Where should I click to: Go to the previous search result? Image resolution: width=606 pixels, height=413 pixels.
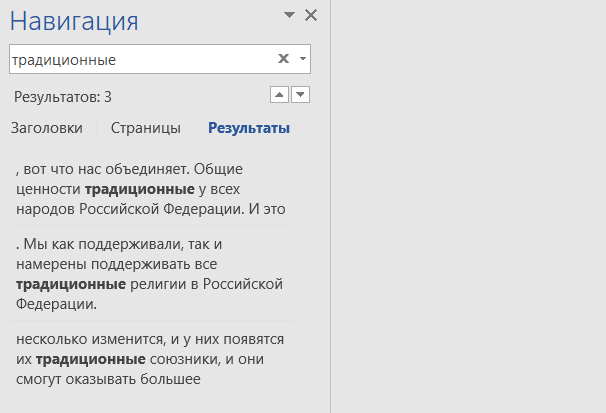coord(280,95)
